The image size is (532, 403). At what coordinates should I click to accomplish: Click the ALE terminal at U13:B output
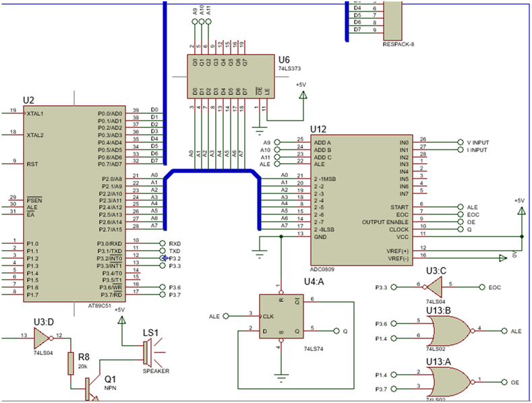(x=504, y=331)
